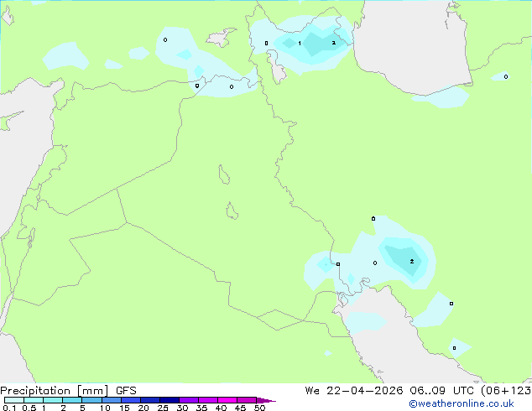Viewport: 532px width, 411px height.
Task: Click the 20–25 mm dark blue swatch
Action: pos(149,400)
